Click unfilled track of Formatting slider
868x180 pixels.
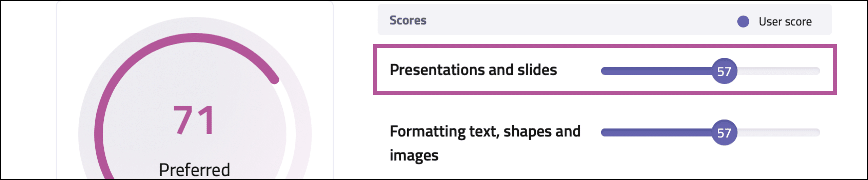778,132
